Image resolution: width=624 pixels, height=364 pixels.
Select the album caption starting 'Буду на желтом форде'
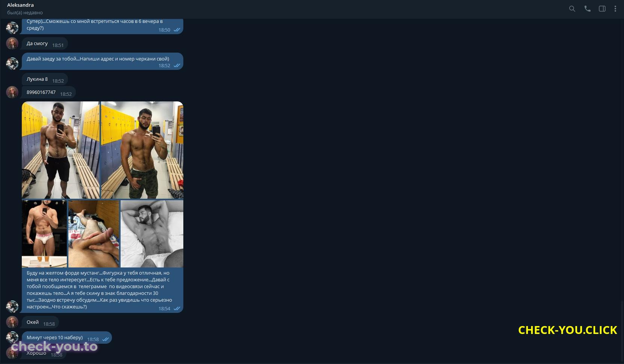coord(100,290)
